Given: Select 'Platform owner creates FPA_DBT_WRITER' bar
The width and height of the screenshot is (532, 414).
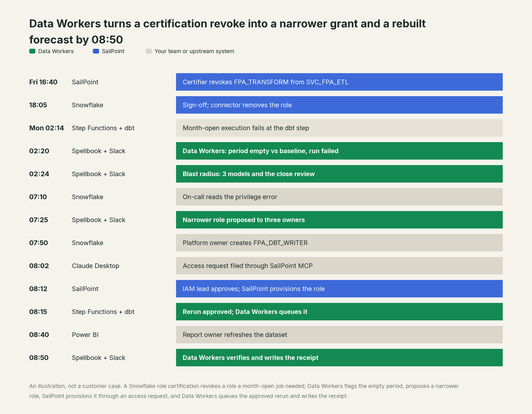Looking at the screenshot, I should (339, 243).
